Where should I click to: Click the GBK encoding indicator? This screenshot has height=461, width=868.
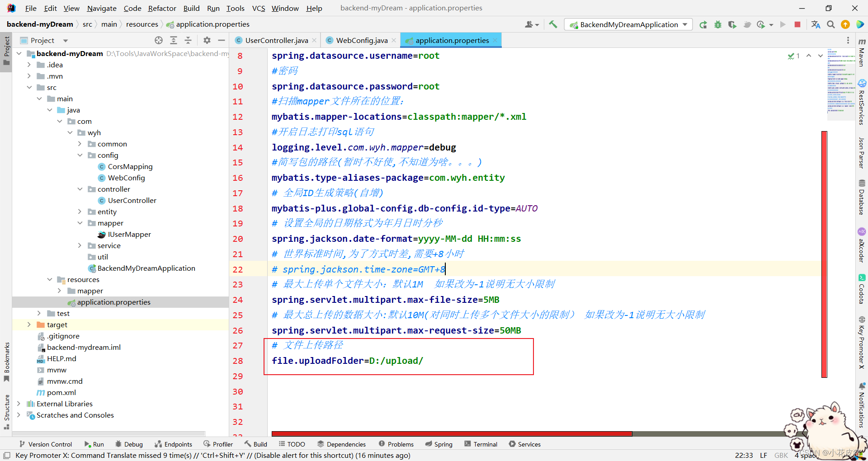(781, 455)
